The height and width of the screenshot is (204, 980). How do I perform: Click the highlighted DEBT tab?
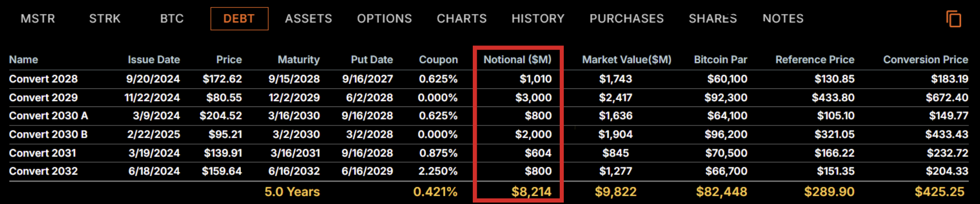click(239, 19)
